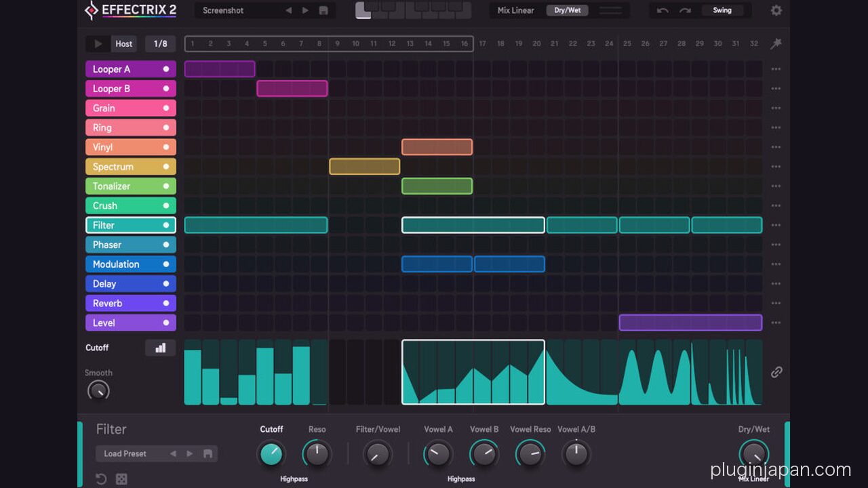This screenshot has height=488, width=868.
Task: Open the three-dot menu for Filter row
Action: [776, 226]
